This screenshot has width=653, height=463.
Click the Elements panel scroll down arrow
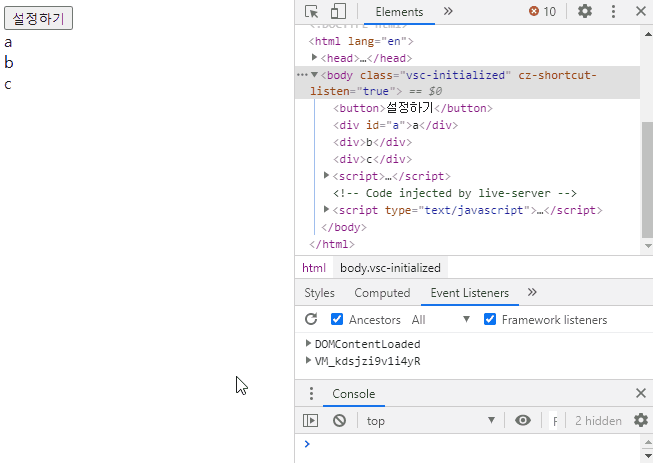tap(647, 246)
